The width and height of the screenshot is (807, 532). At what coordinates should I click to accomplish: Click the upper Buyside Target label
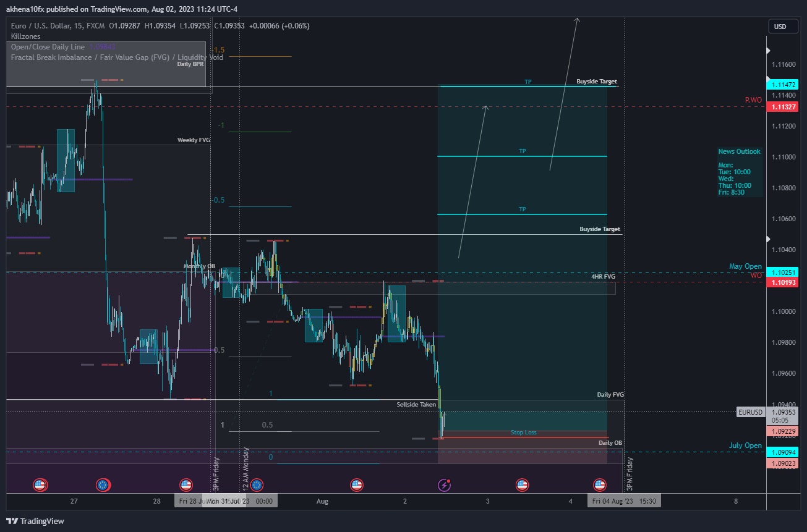597,82
